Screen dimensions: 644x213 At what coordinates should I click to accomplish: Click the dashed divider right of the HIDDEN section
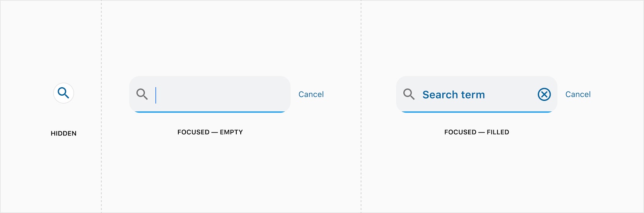tap(101, 106)
